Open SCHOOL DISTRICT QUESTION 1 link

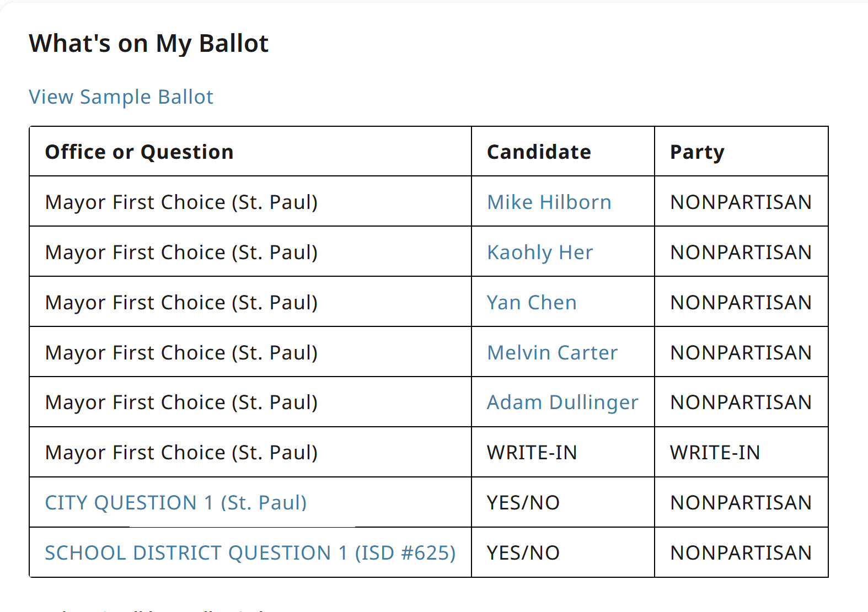pos(250,553)
